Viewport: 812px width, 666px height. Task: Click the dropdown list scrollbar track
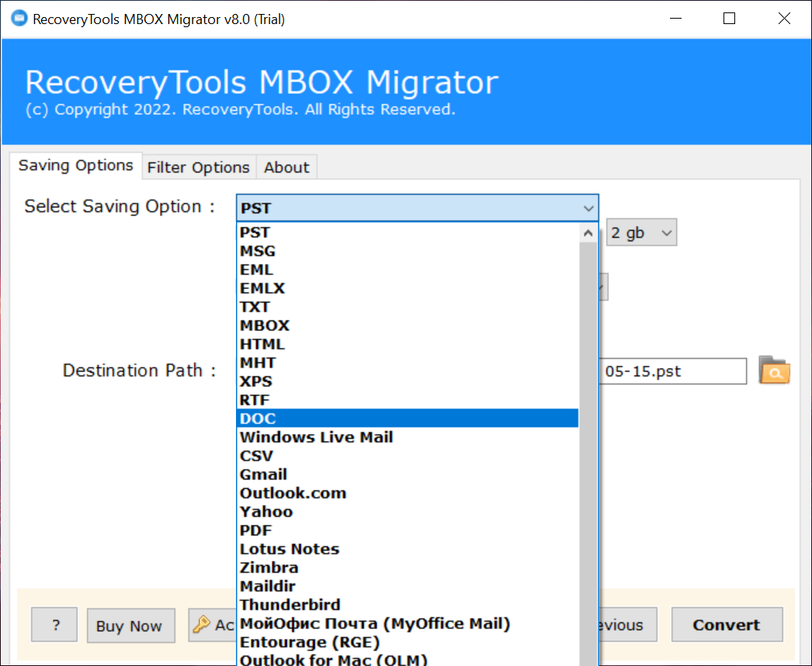pyautogui.click(x=588, y=453)
